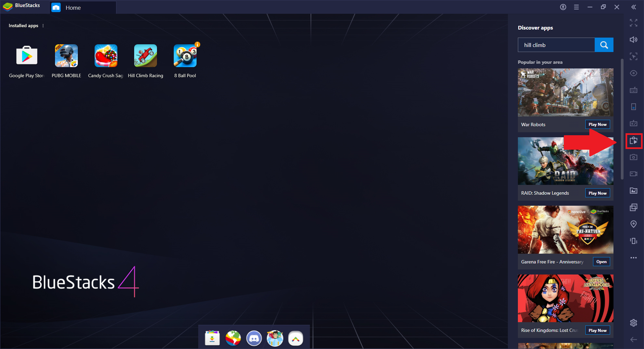The width and height of the screenshot is (644, 349).
Task: Click the Set location pin icon
Action: [x=634, y=224]
